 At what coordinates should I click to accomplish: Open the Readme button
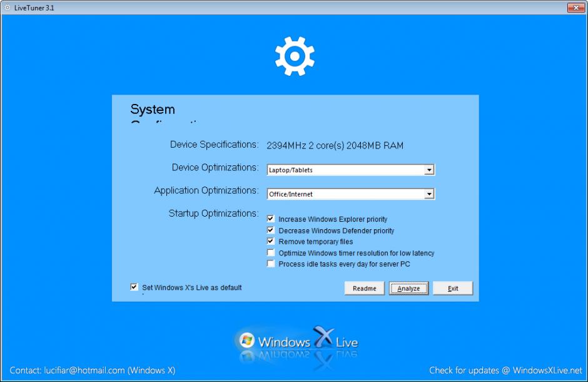[x=365, y=288]
